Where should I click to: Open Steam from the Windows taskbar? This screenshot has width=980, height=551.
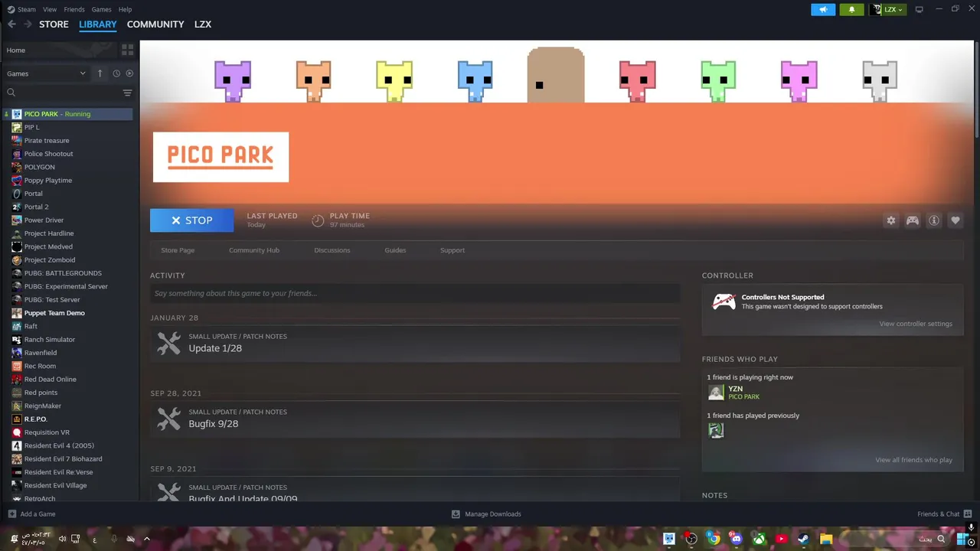804,539
